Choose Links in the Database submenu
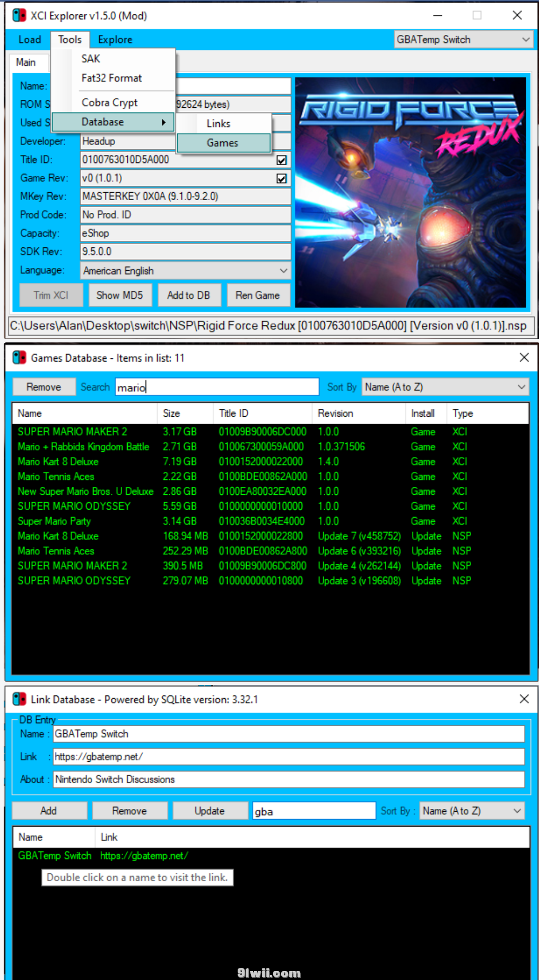The image size is (539, 980). point(224,124)
